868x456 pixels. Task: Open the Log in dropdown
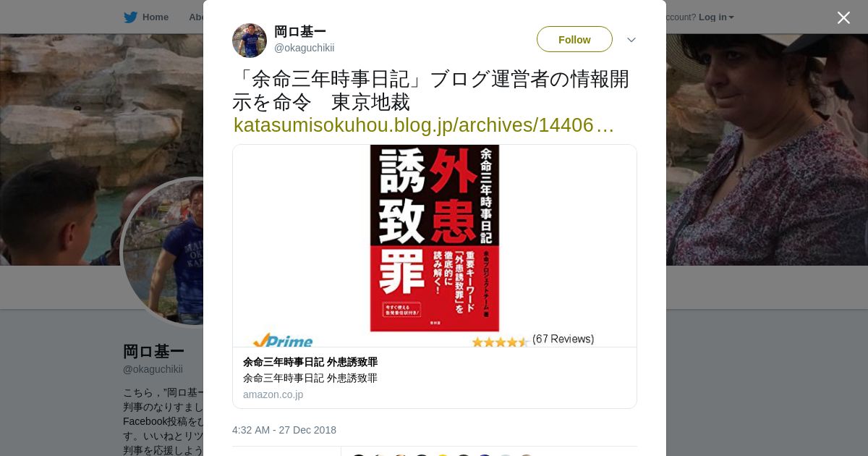click(716, 17)
